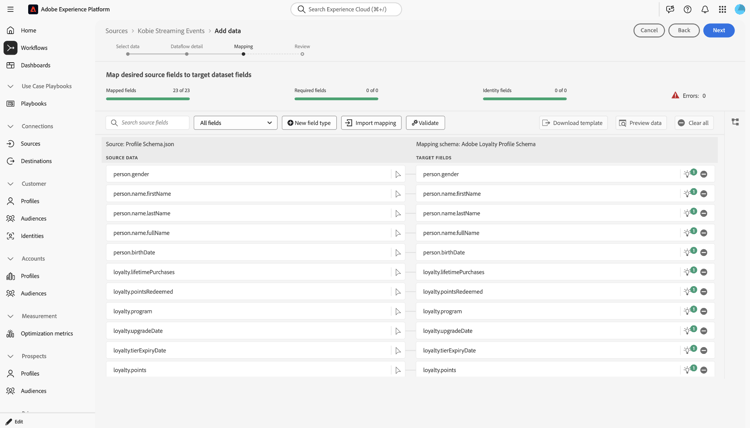Open the notifications bell
Screen dimensions: 750x428
tap(705, 9)
